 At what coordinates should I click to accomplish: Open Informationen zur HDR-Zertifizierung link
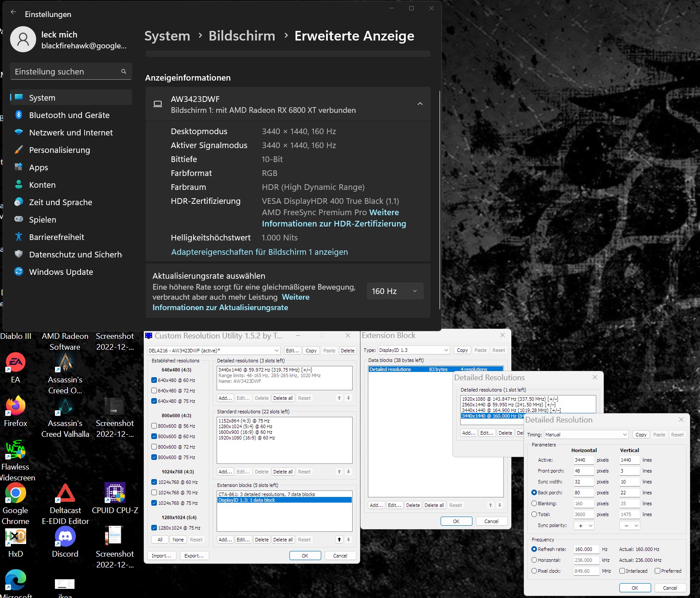(334, 223)
